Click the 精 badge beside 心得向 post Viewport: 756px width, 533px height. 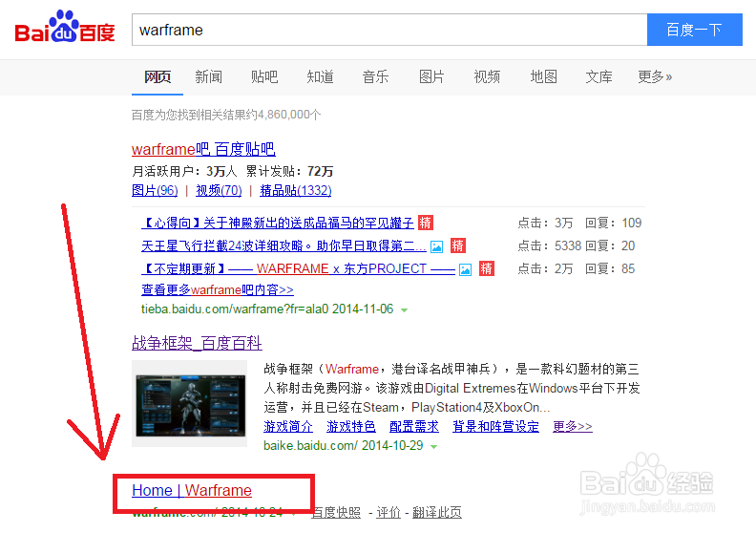(x=426, y=223)
